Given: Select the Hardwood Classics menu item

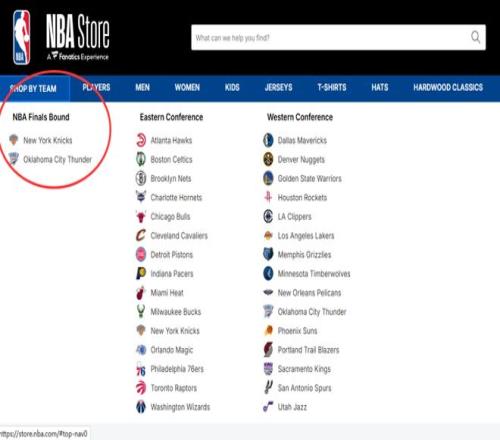Looking at the screenshot, I should tap(448, 88).
